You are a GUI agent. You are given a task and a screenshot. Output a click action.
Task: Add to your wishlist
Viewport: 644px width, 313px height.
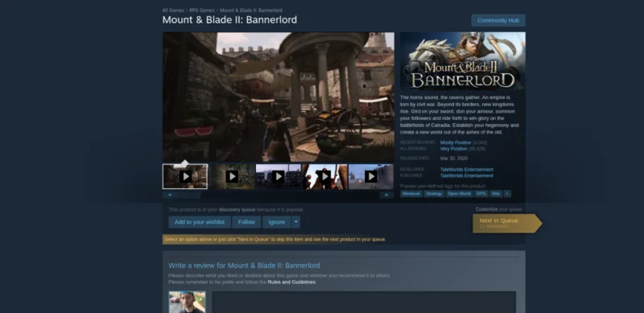[x=200, y=222]
